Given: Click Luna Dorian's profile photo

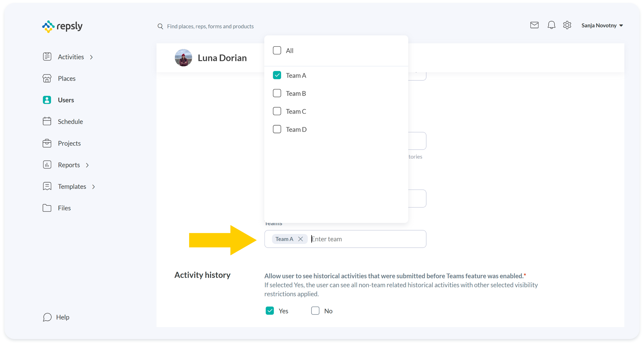Looking at the screenshot, I should (x=183, y=58).
